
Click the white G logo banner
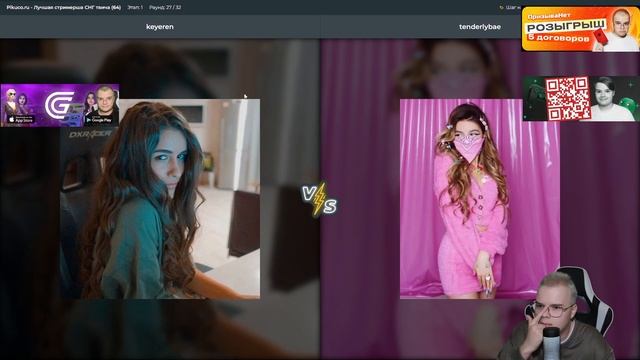pyautogui.click(x=60, y=105)
